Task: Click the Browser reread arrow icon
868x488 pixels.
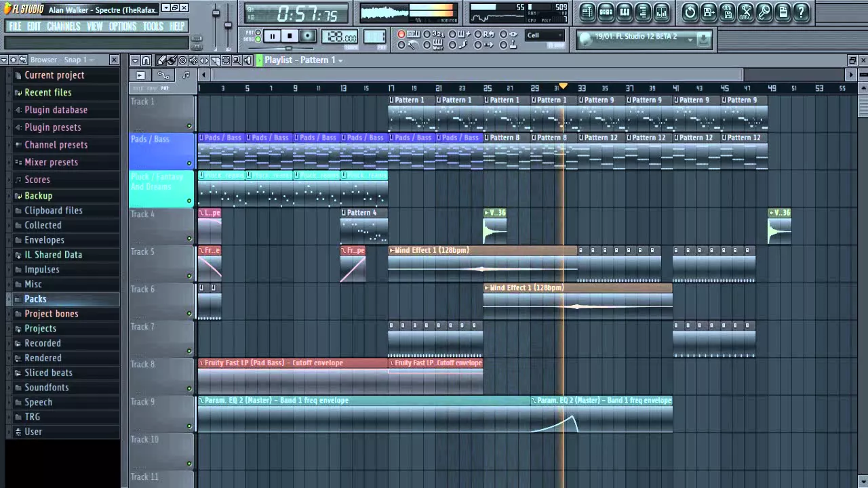Action: (x=22, y=60)
